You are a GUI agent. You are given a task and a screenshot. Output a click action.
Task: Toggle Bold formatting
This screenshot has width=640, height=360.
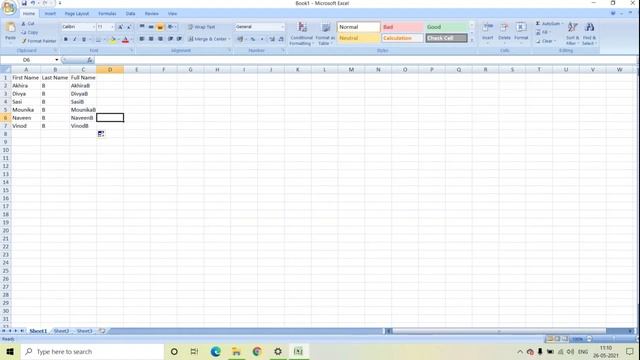[x=66, y=39]
